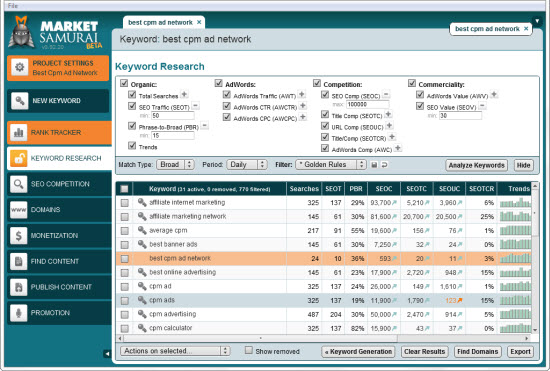Image resolution: width=550 pixels, height=371 pixels.
Task: Click the save filter disk icon
Action: (374, 165)
